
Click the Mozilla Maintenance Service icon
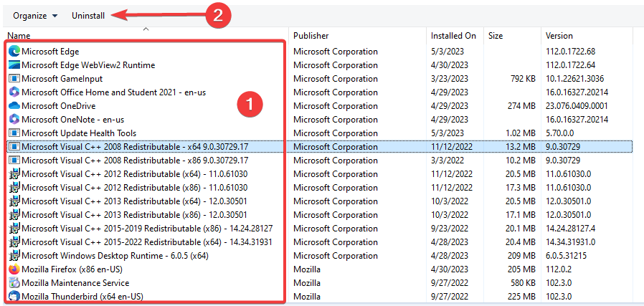coord(14,283)
